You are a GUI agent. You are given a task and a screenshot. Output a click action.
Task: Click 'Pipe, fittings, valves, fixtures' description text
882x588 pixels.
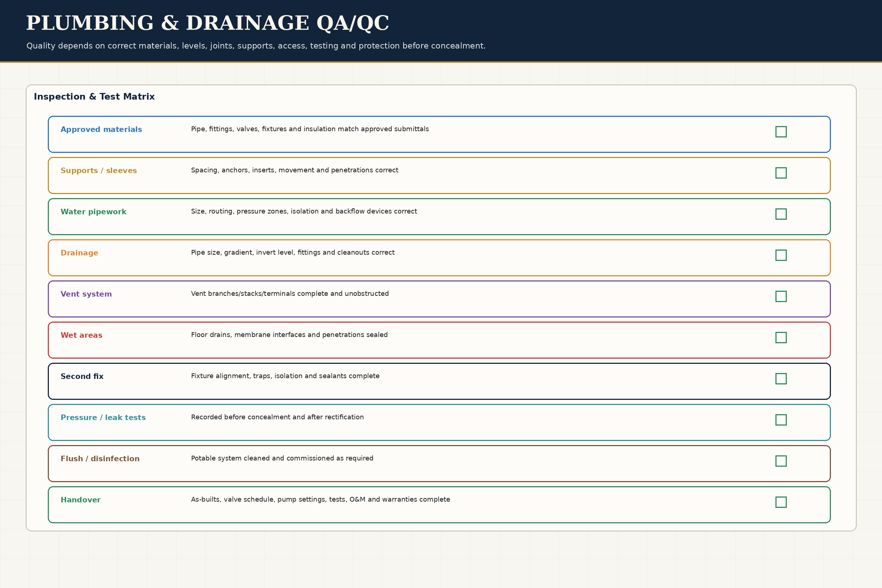tap(310, 129)
